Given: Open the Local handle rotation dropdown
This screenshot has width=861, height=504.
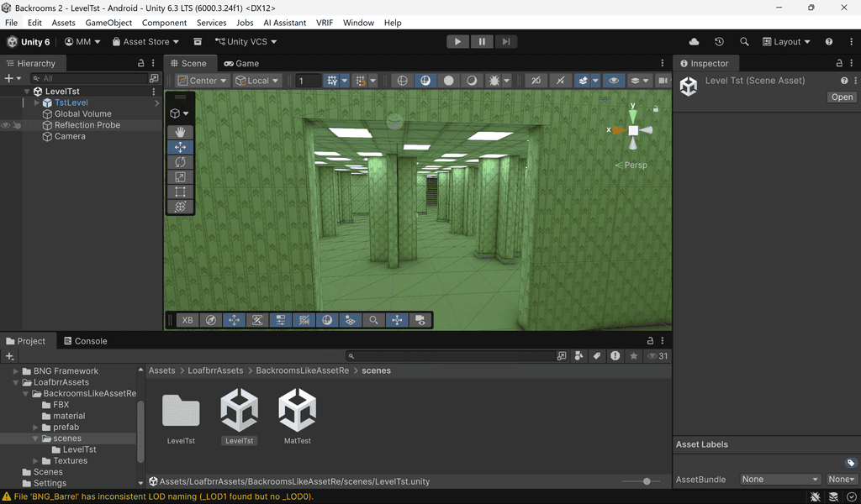Looking at the screenshot, I should (257, 81).
